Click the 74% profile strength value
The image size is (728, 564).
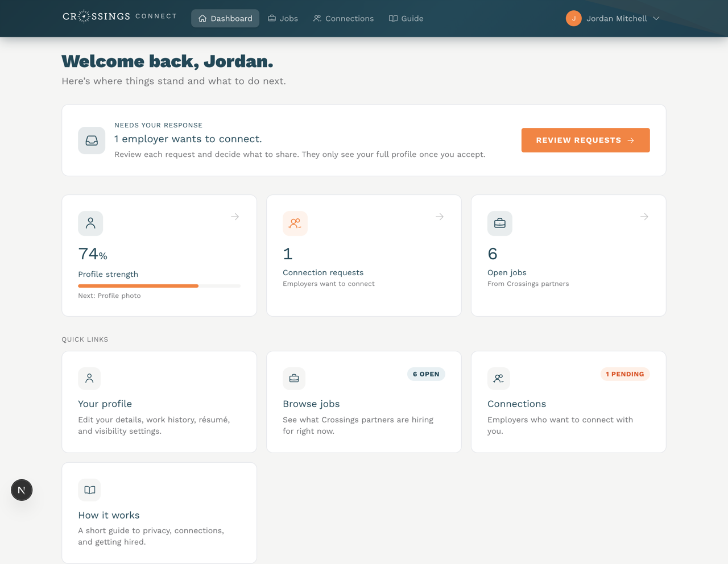click(93, 254)
